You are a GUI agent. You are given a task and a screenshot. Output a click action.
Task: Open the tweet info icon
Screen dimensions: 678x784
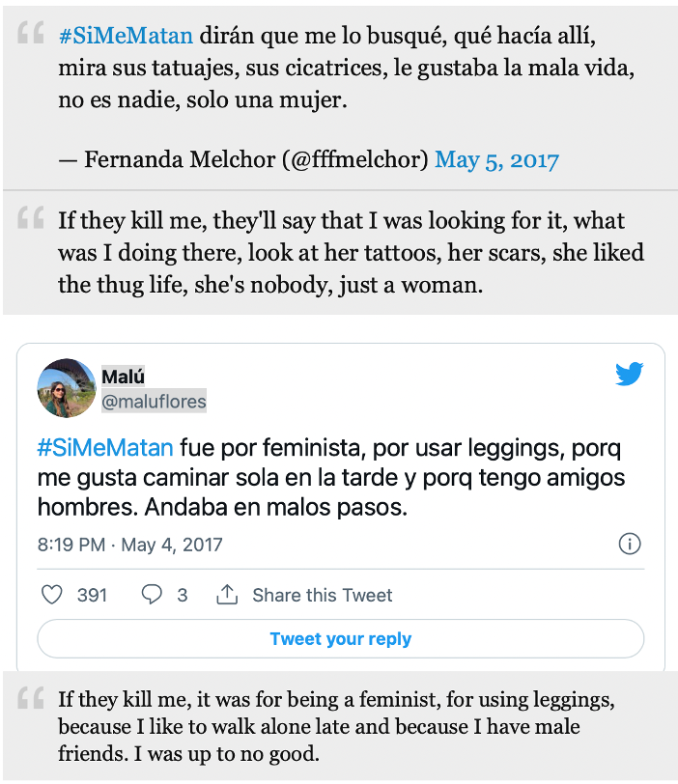click(x=630, y=544)
